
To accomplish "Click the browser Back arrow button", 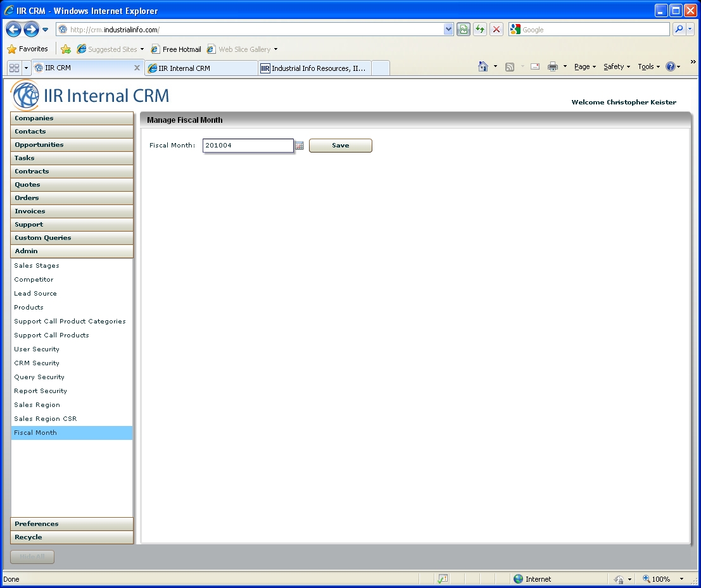I will (x=13, y=29).
